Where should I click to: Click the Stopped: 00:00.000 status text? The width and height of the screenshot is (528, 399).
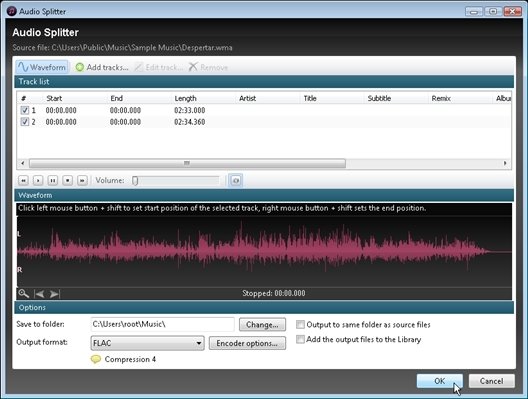point(274,293)
